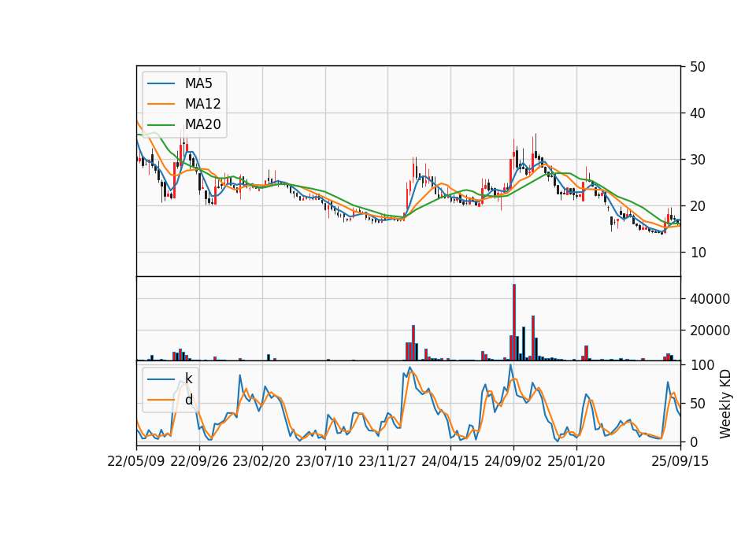The height and width of the screenshot is (543, 756).
Task: Click the blue MA5 legend line swatch
Action: [x=161, y=83]
